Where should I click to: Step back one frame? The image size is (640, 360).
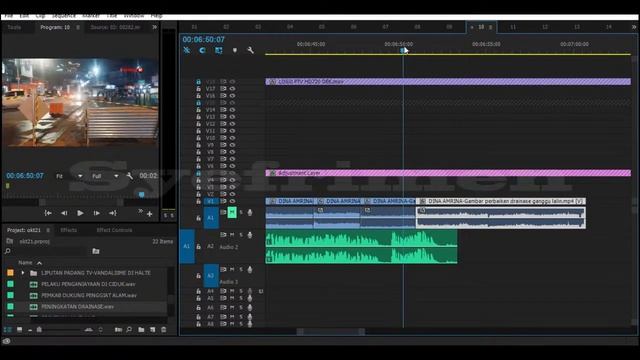64,213
